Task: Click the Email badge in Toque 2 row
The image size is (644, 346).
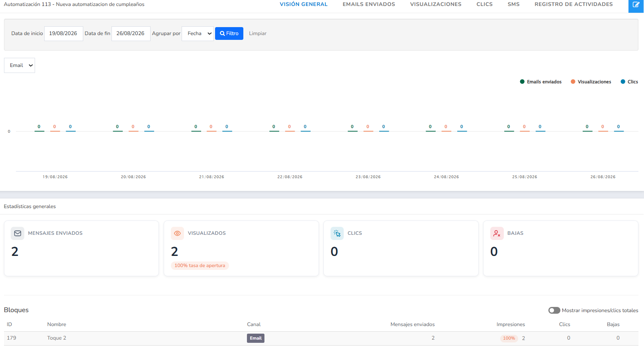Action: (x=255, y=338)
